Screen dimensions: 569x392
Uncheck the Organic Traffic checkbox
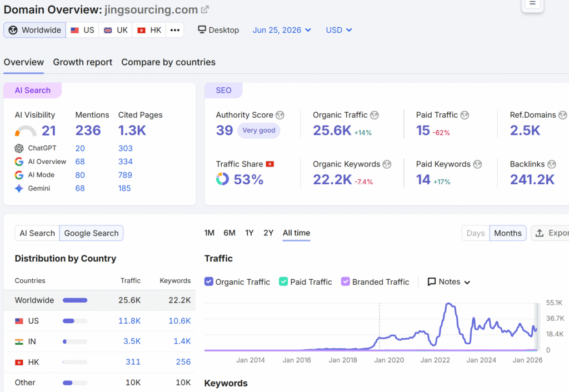pos(209,282)
